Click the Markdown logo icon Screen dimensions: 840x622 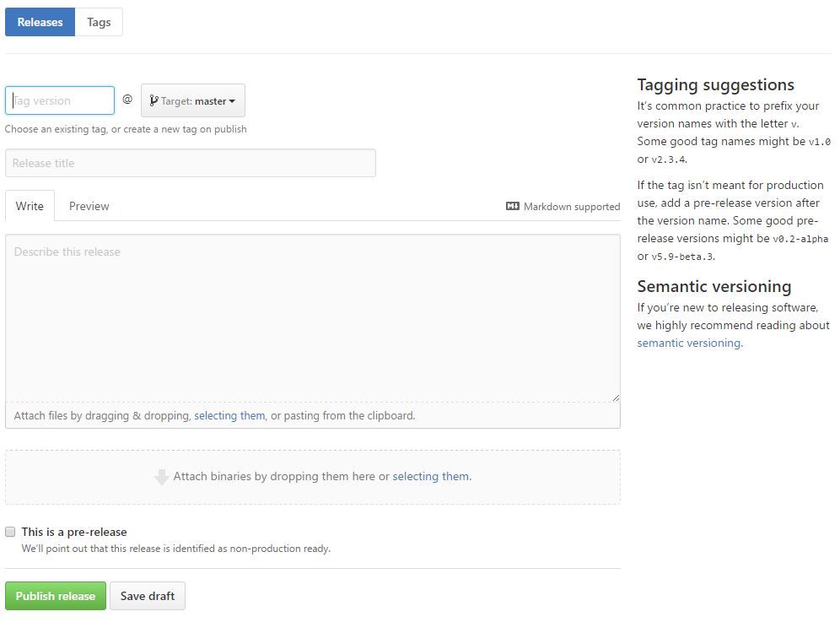point(512,206)
